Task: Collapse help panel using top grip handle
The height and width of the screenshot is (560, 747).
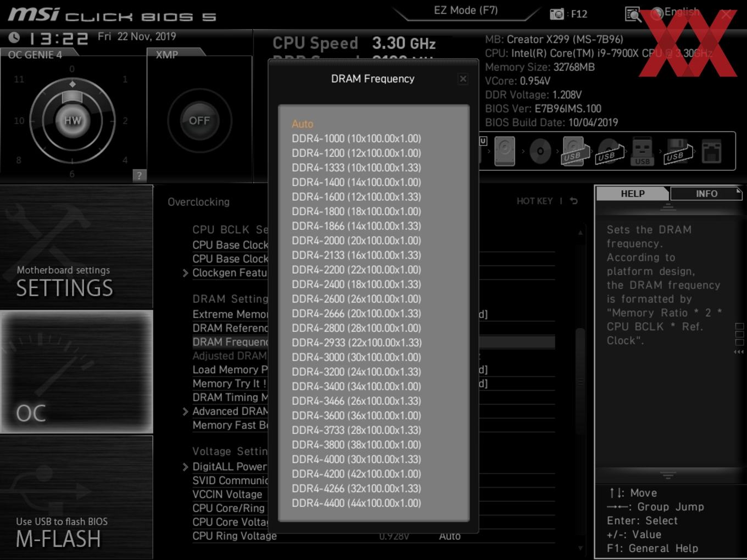Action: pyautogui.click(x=668, y=206)
